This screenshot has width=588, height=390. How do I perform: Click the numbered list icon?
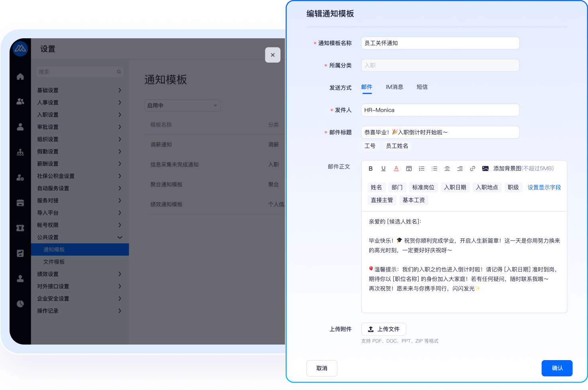[x=421, y=169]
